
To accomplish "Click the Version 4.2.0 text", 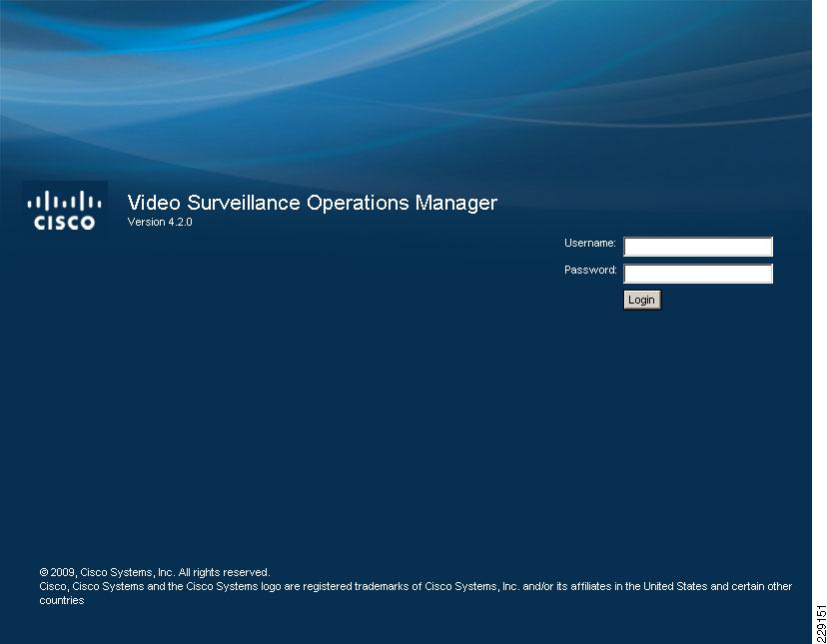I will pyautogui.click(x=160, y=222).
